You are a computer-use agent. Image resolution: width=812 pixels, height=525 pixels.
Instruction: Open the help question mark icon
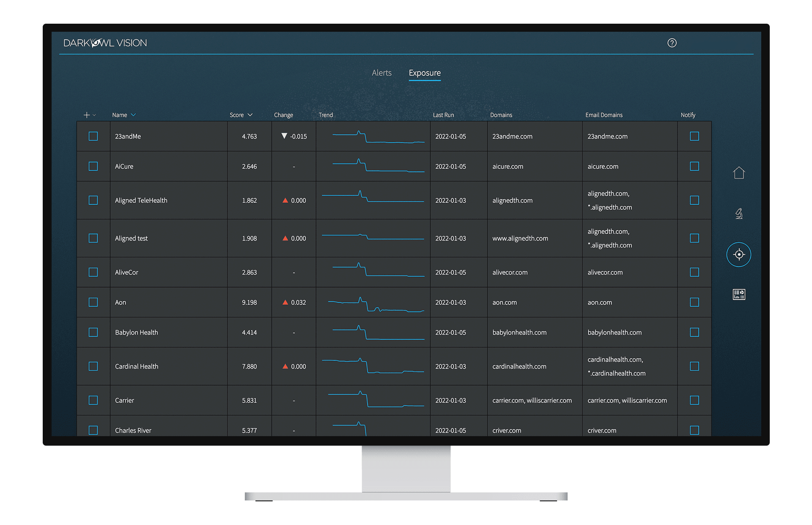[672, 43]
